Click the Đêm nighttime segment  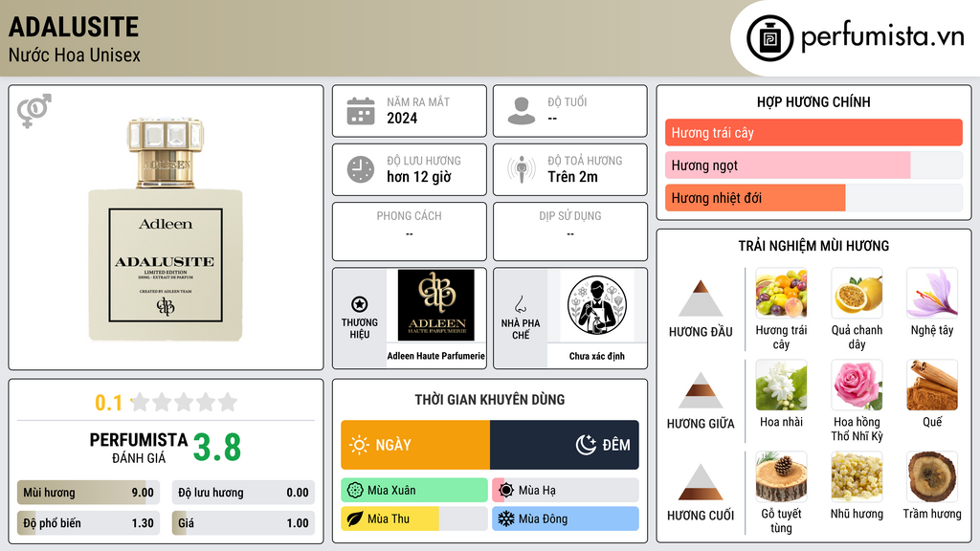tap(565, 445)
